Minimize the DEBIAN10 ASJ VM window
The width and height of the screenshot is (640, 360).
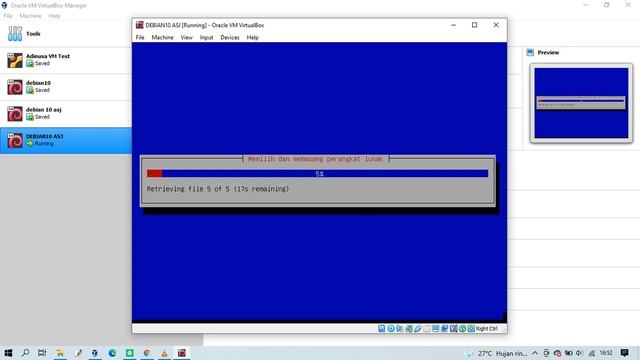(453, 25)
